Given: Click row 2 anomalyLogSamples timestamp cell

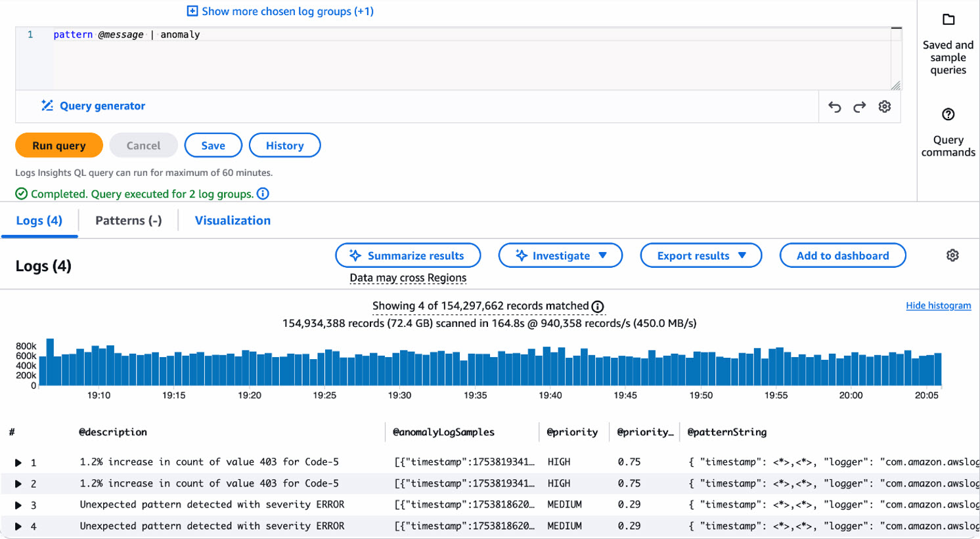Looking at the screenshot, I should 464,484.
